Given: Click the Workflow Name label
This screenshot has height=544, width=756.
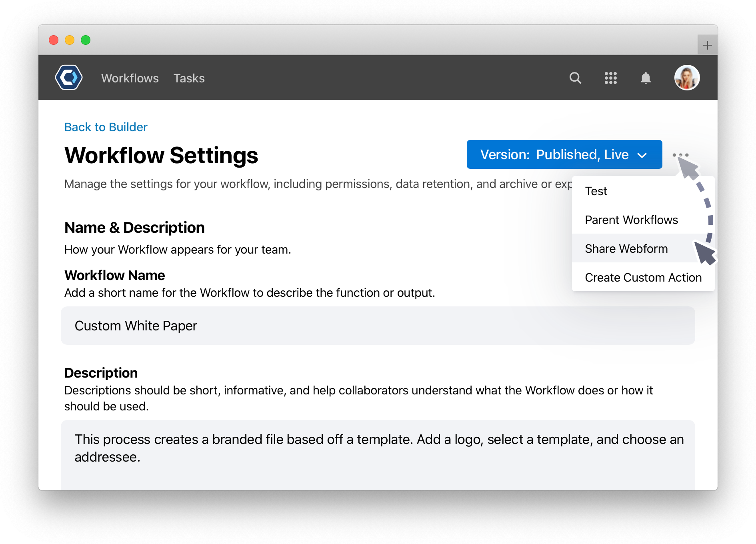Looking at the screenshot, I should (x=115, y=275).
